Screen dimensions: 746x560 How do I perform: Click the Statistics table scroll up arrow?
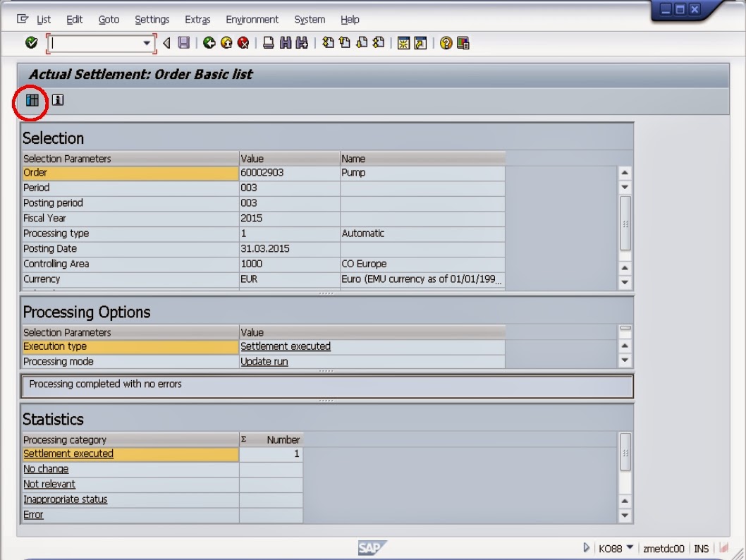coord(625,501)
